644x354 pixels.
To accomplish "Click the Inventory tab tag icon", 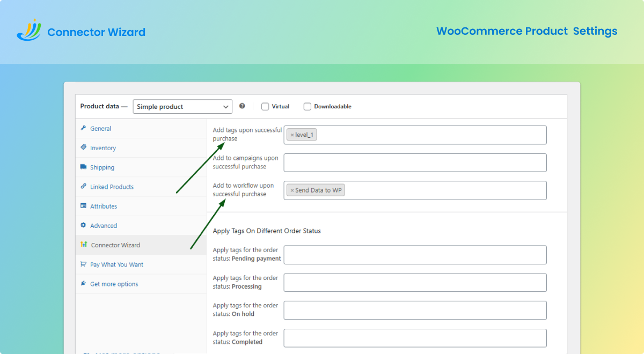I will [x=83, y=147].
